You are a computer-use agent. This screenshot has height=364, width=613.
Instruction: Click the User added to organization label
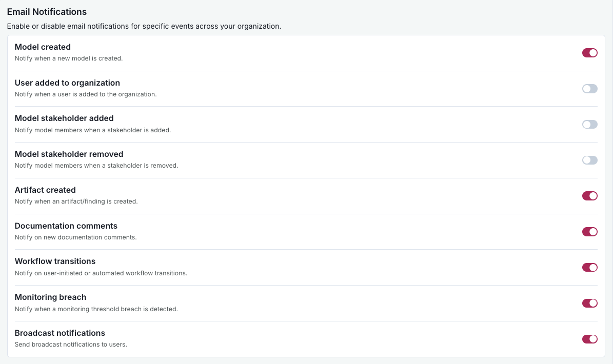(67, 83)
